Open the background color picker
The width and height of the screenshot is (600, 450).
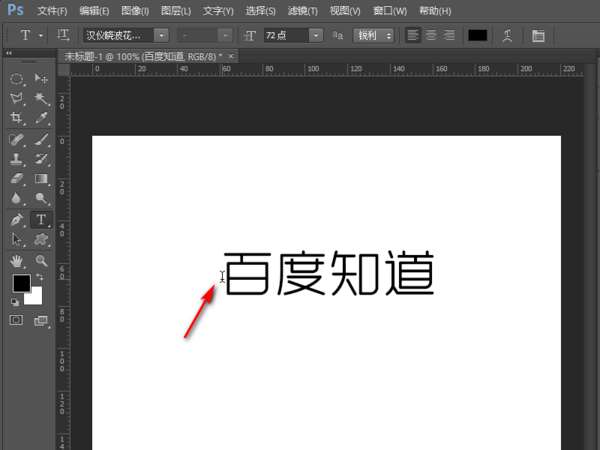tap(36, 298)
